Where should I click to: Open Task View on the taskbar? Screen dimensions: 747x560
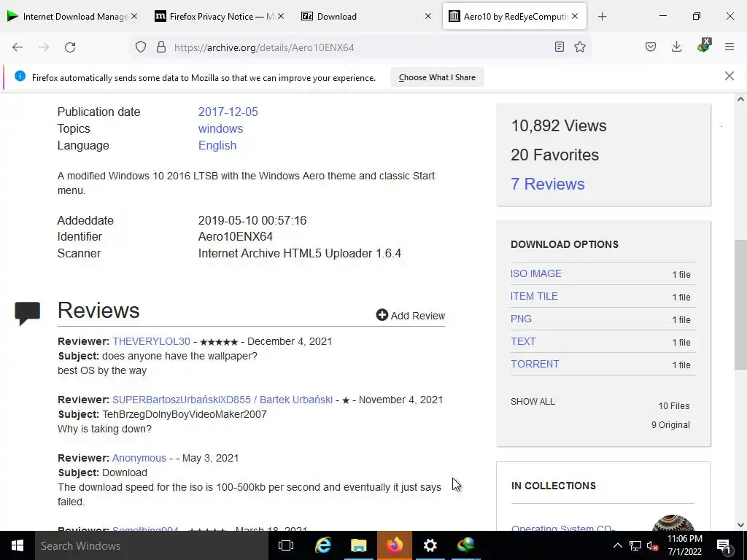286,545
